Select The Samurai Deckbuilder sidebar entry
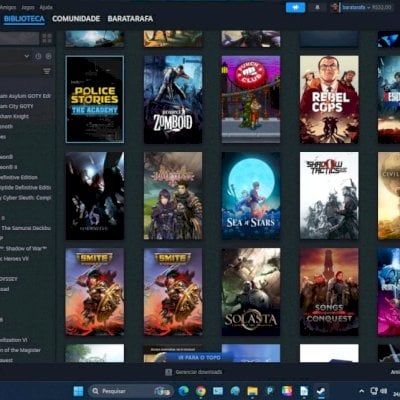This screenshot has height=400, width=400. (x=26, y=228)
